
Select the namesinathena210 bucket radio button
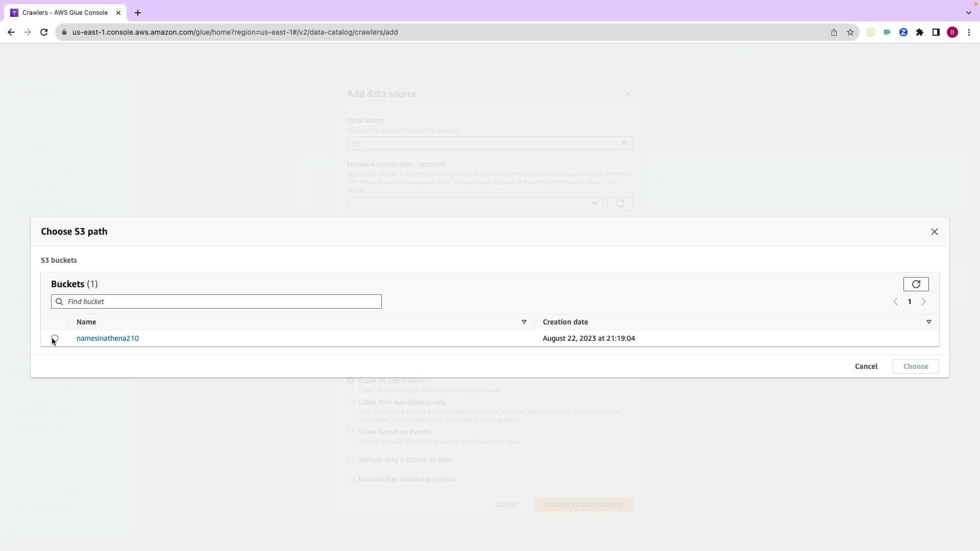tap(55, 338)
